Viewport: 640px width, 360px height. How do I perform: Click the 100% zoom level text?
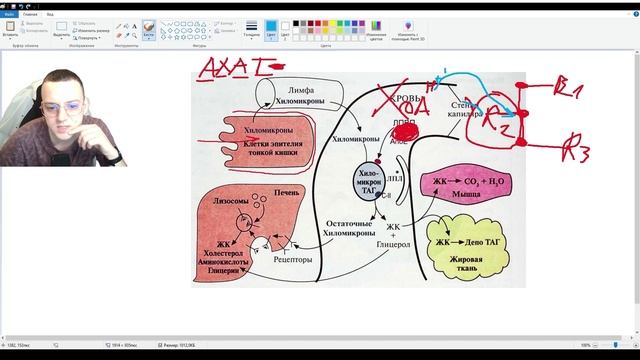pos(586,345)
